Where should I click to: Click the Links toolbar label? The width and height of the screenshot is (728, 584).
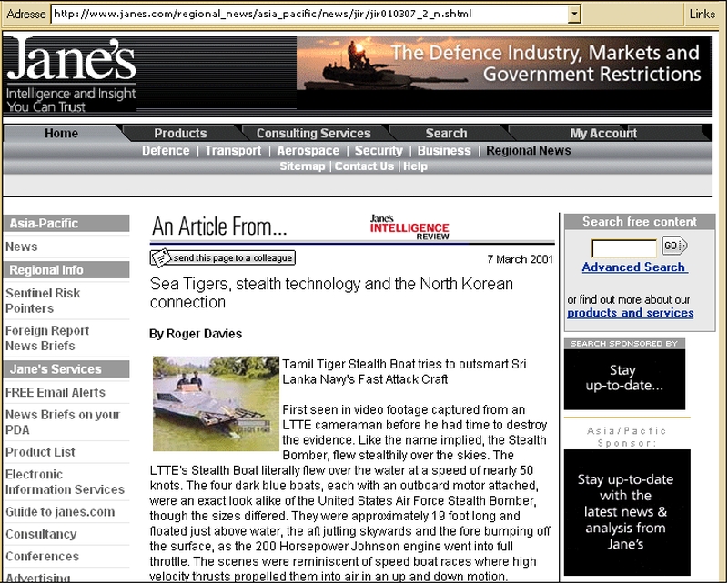pos(702,15)
